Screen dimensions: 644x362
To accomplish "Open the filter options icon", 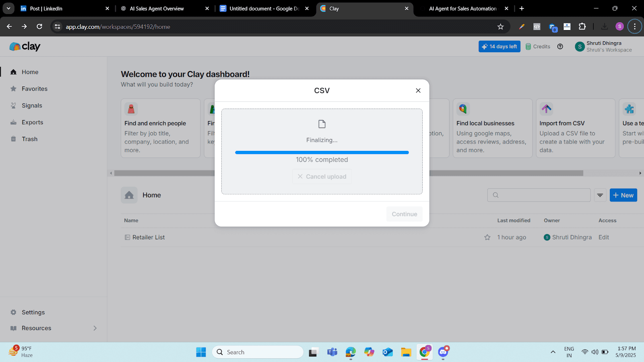I will pyautogui.click(x=600, y=195).
